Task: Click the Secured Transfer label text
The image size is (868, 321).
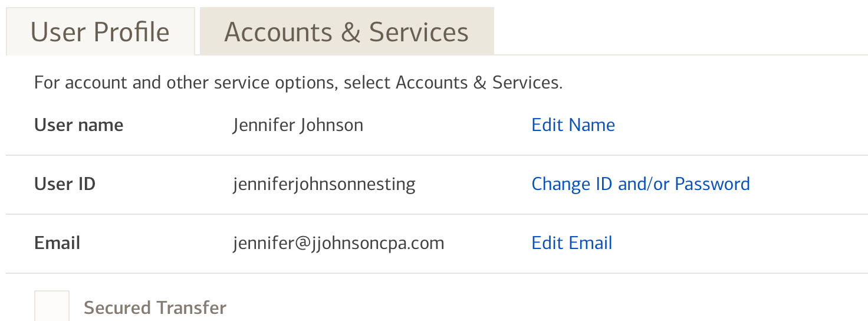Action: tap(155, 308)
